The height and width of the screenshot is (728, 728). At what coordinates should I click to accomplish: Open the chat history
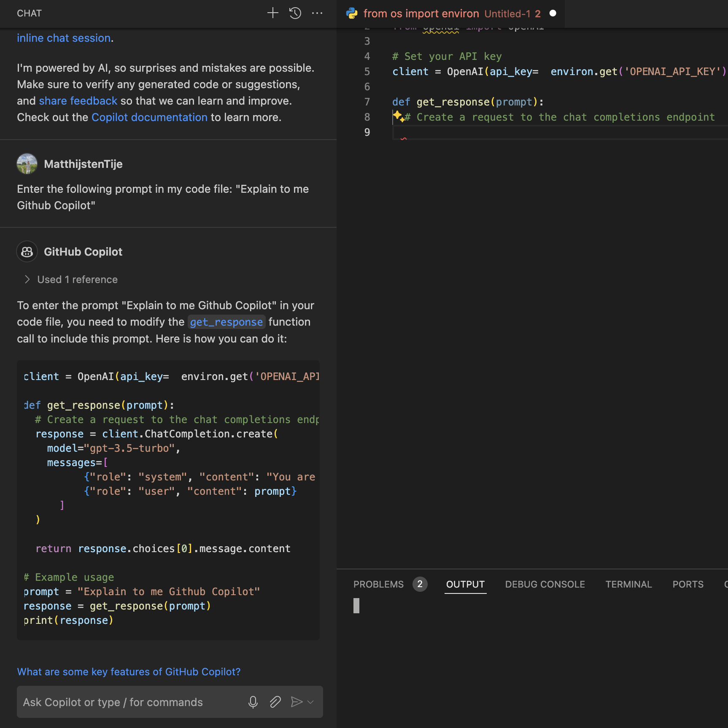point(295,13)
